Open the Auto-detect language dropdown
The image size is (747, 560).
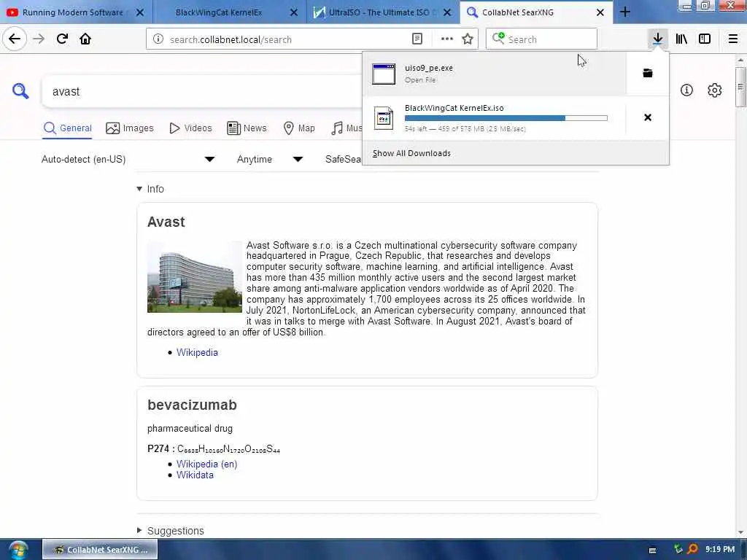click(x=128, y=159)
